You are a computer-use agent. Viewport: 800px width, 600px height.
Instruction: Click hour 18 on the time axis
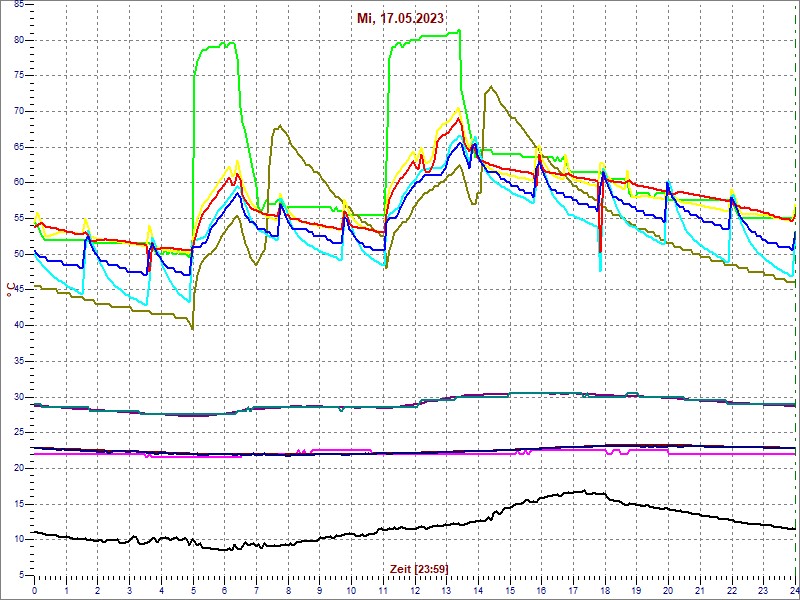605,589
